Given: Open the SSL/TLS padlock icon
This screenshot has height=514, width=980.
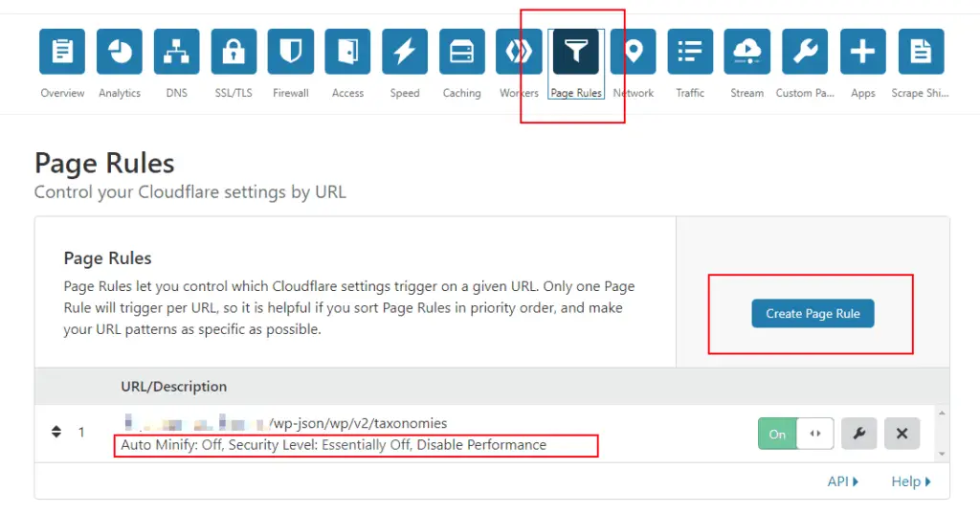Looking at the screenshot, I should point(234,52).
